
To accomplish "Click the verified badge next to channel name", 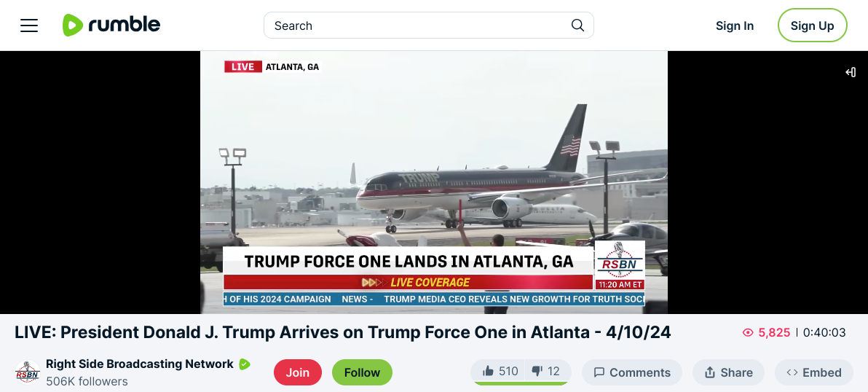I will pos(244,364).
